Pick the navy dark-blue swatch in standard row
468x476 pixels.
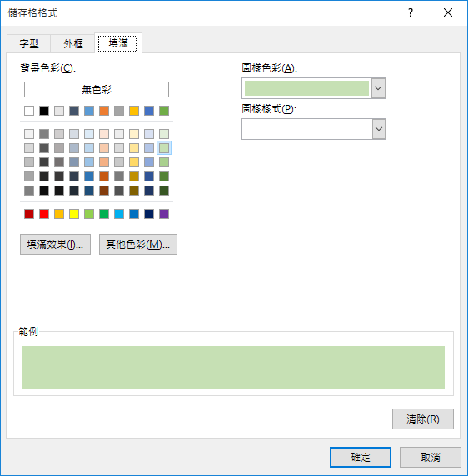[149, 214]
